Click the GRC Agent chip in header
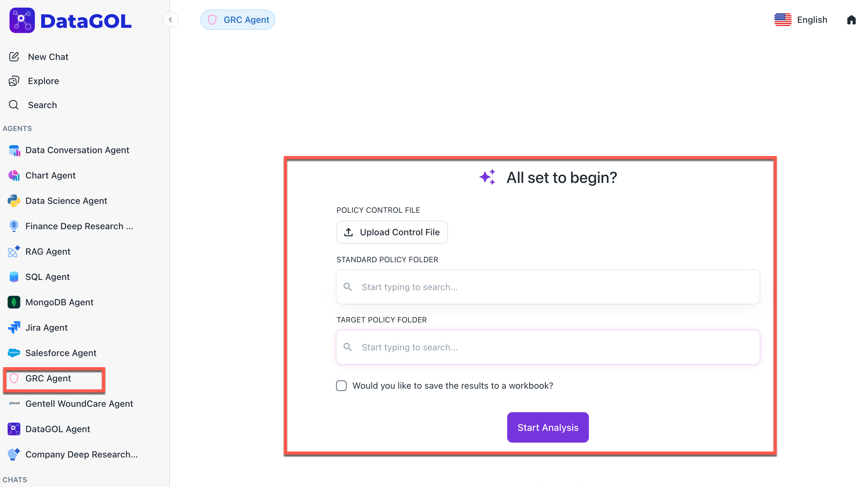The image size is (868, 487). [238, 20]
